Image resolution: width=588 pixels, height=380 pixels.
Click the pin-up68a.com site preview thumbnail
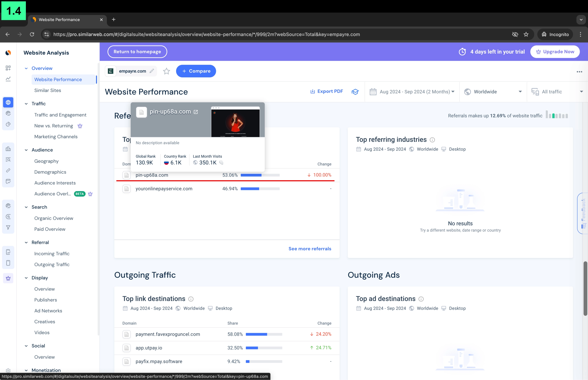[x=235, y=122]
